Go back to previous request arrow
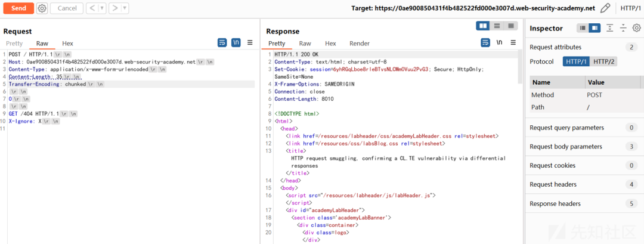 coord(92,8)
